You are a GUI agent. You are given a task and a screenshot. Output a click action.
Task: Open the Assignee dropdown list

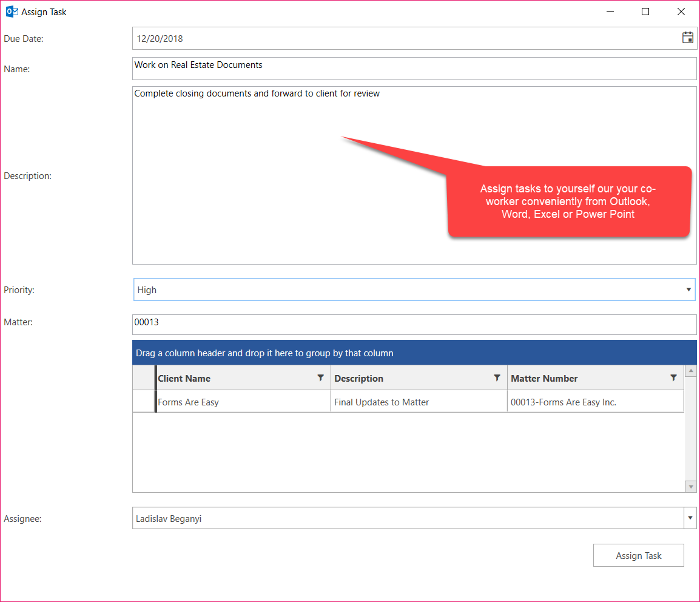(690, 518)
